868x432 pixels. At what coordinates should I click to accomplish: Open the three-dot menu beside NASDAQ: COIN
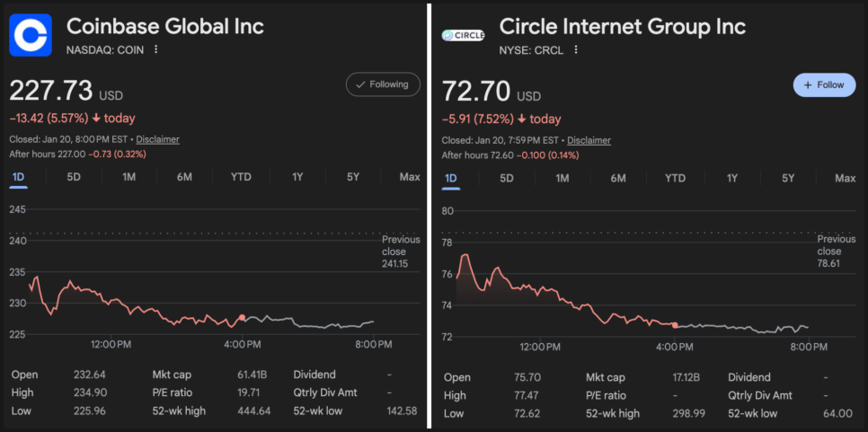click(x=156, y=50)
